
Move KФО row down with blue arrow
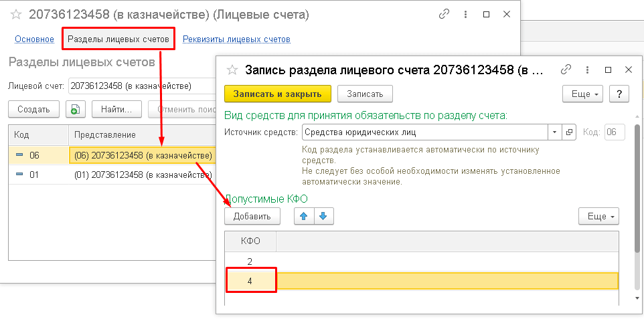(x=323, y=216)
